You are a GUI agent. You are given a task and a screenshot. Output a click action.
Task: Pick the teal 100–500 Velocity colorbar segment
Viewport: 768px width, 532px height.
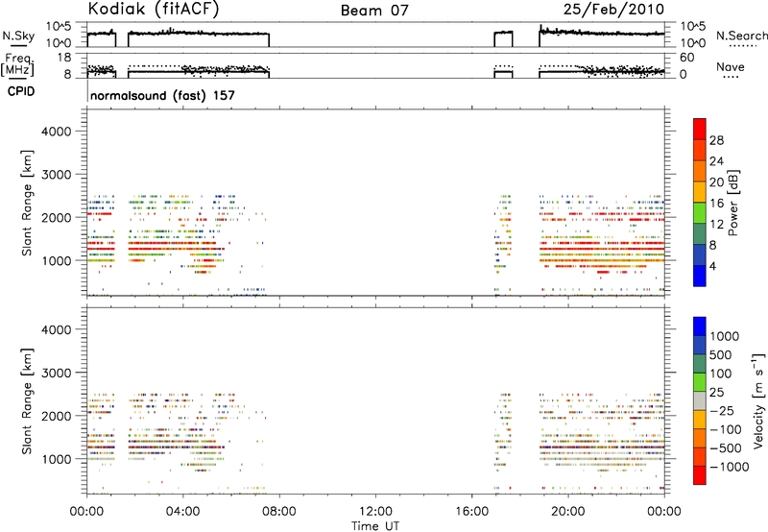700,364
